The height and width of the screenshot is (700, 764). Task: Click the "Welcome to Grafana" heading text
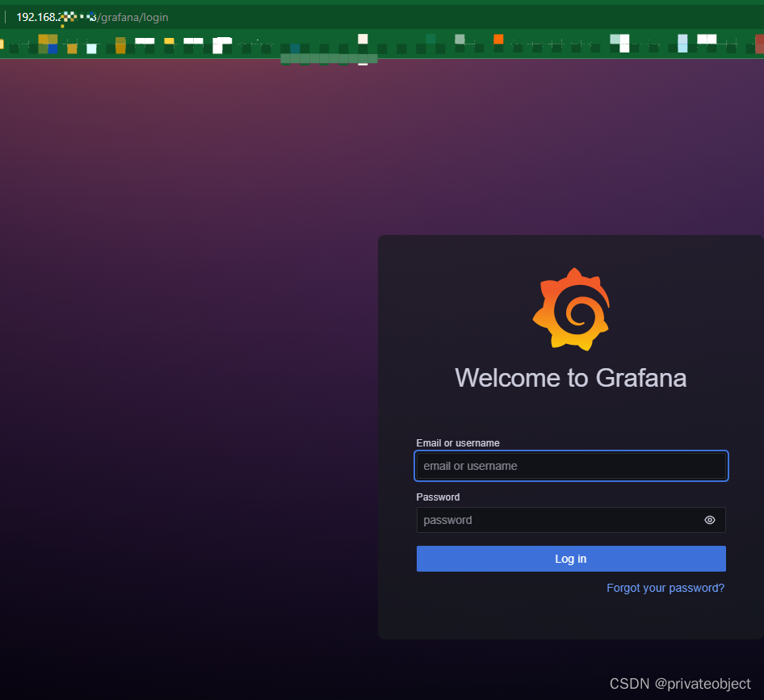(570, 378)
